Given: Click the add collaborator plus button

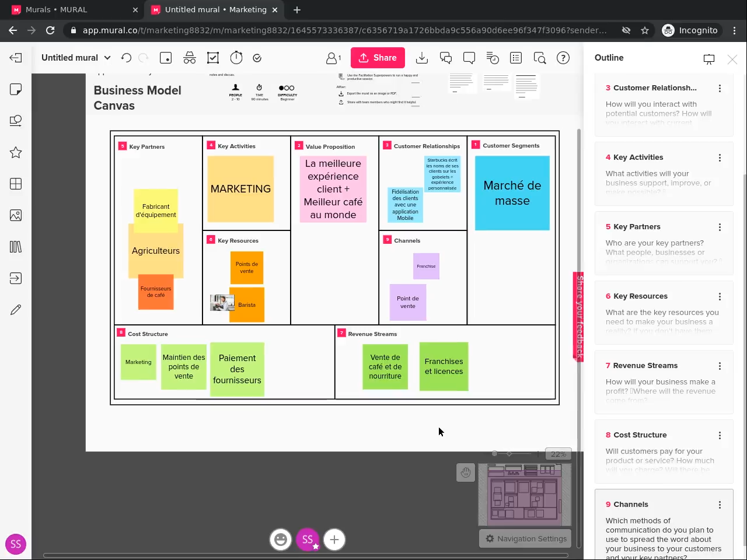Looking at the screenshot, I should click(x=334, y=540).
